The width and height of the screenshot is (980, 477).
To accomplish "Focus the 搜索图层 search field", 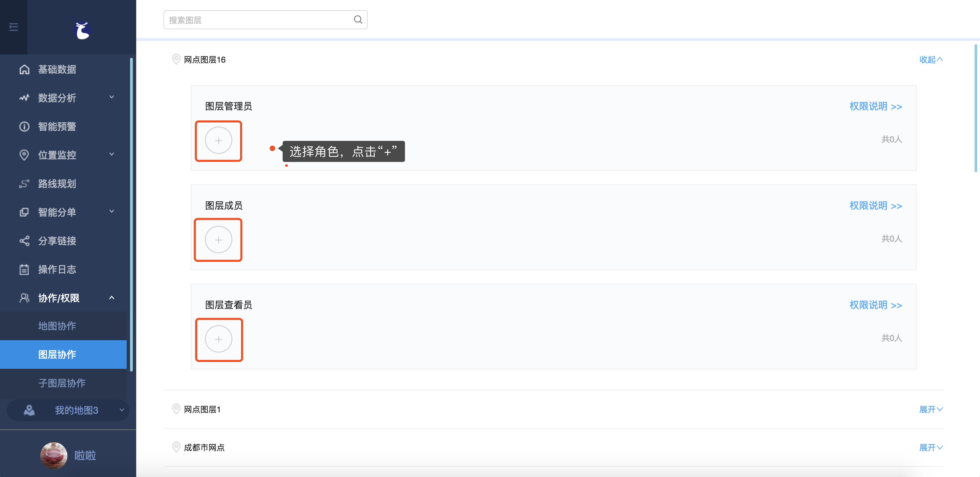I will [x=265, y=20].
